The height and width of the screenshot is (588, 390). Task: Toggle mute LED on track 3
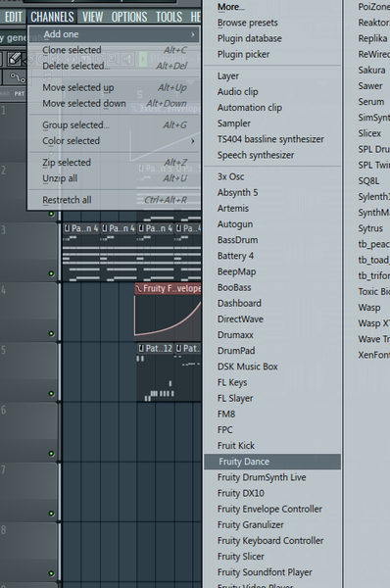coord(51,273)
